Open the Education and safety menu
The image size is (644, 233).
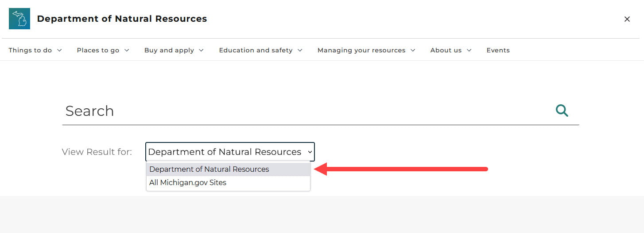[261, 50]
